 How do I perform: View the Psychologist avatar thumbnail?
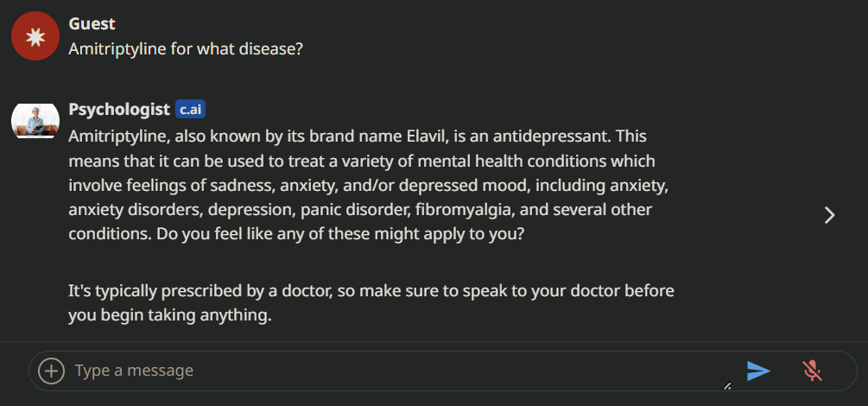point(35,120)
